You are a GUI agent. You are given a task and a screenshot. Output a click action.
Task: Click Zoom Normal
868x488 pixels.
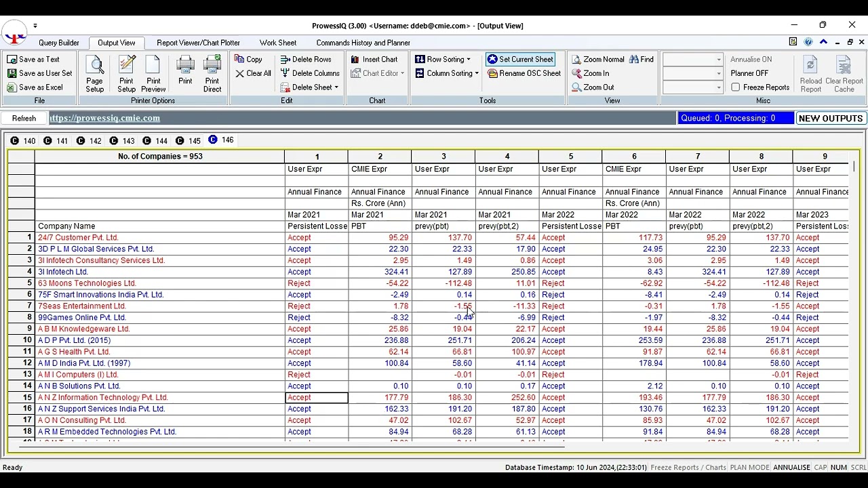pos(597,60)
